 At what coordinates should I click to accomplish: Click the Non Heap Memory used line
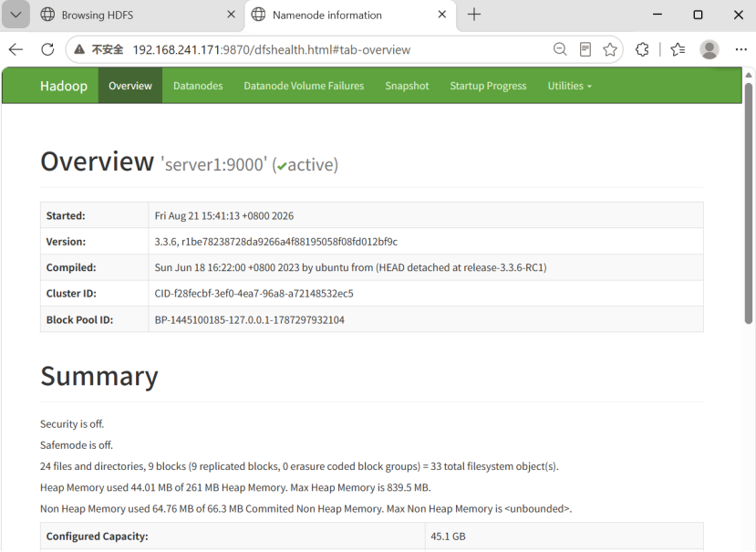tap(306, 508)
